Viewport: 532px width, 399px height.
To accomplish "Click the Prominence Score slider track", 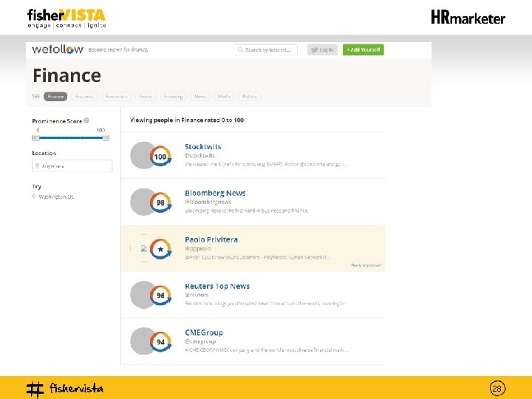I will coord(71,137).
